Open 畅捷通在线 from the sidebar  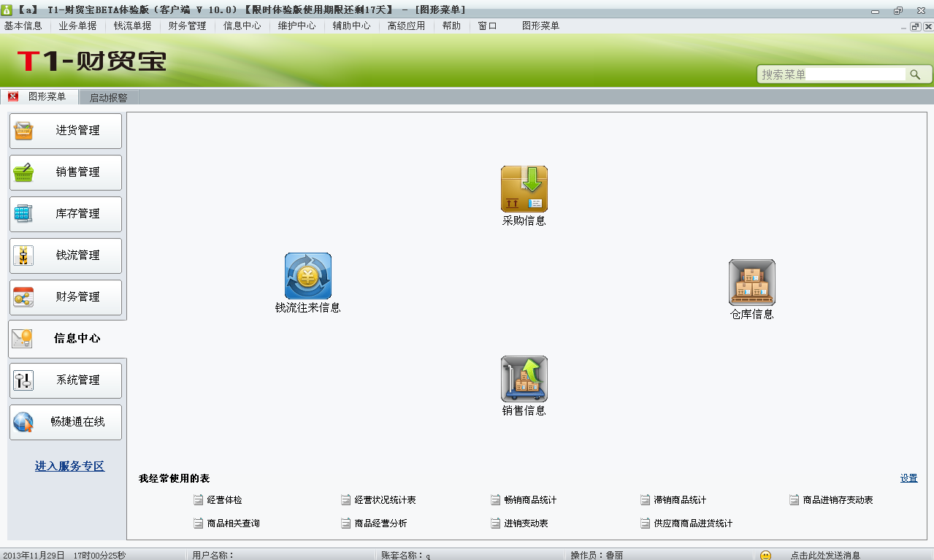point(66,422)
